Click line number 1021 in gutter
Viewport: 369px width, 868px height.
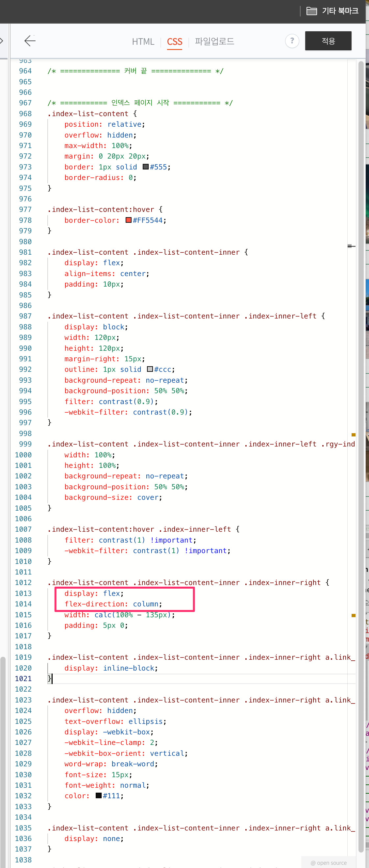click(23, 678)
